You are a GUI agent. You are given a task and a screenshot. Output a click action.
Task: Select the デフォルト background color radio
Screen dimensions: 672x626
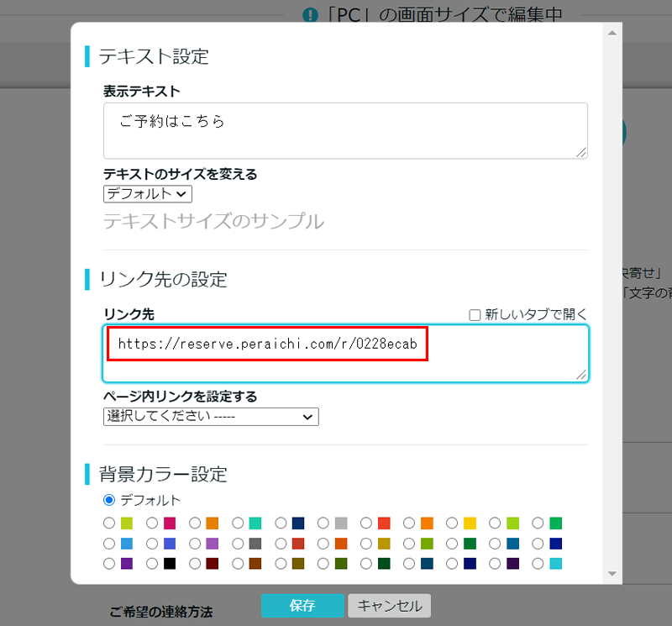109,500
